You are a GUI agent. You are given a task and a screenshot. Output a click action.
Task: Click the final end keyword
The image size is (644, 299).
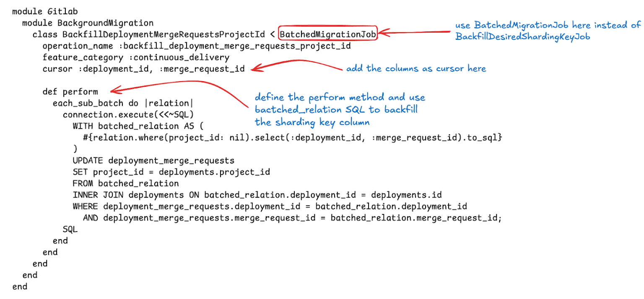(20, 286)
